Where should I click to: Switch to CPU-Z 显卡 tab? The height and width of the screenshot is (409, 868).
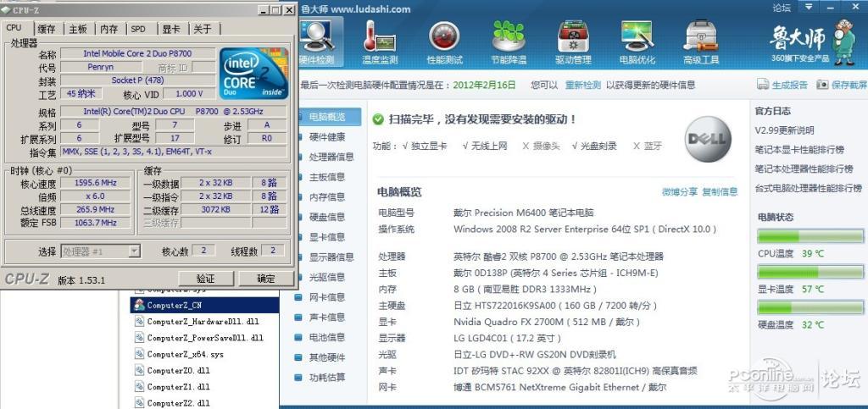click(171, 30)
